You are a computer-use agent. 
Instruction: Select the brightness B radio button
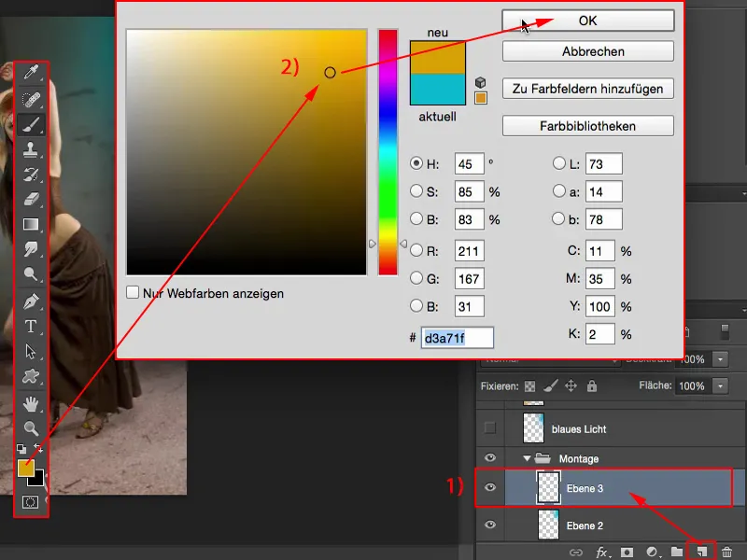(x=416, y=218)
